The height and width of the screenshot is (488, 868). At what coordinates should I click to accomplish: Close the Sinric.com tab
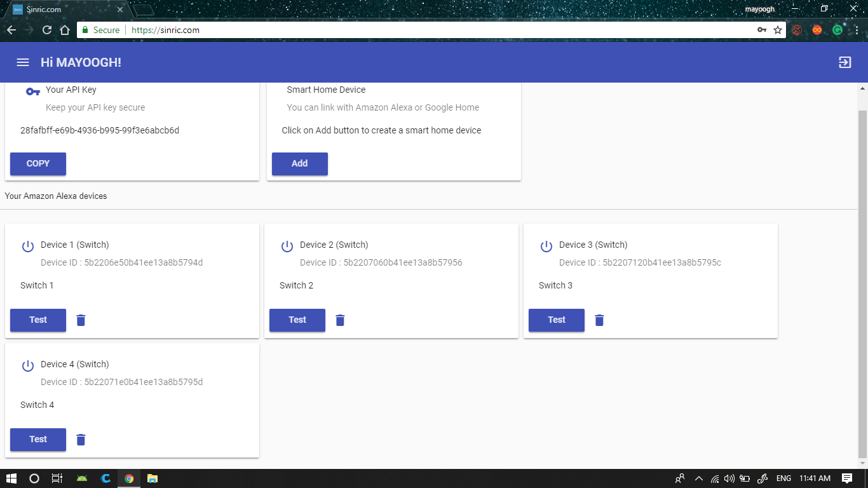[119, 10]
